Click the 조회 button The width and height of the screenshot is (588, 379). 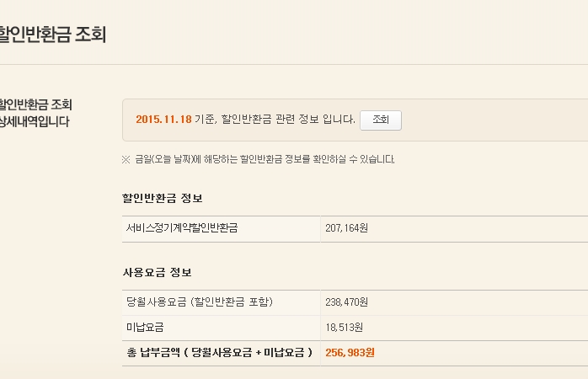pyautogui.click(x=380, y=120)
